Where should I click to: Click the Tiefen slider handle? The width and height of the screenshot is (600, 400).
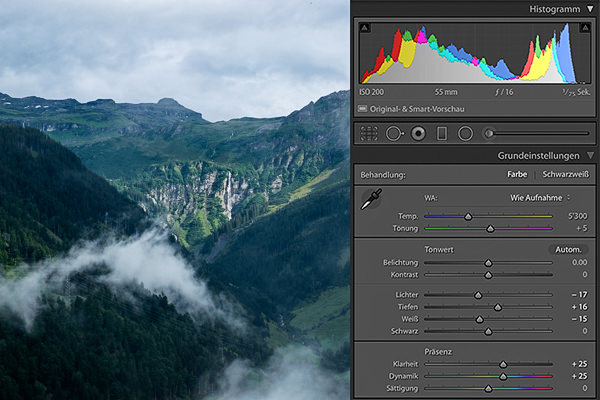(498, 308)
